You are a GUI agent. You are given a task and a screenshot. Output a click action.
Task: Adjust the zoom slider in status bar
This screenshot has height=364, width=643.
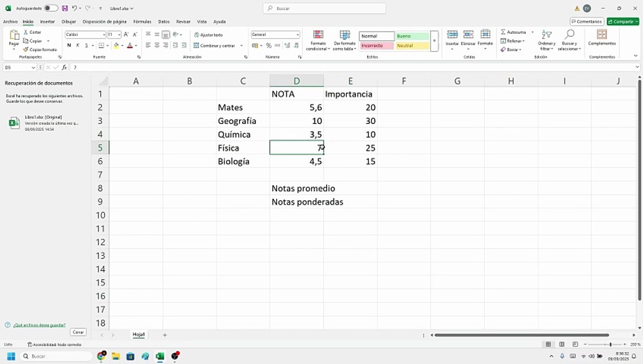click(611, 344)
